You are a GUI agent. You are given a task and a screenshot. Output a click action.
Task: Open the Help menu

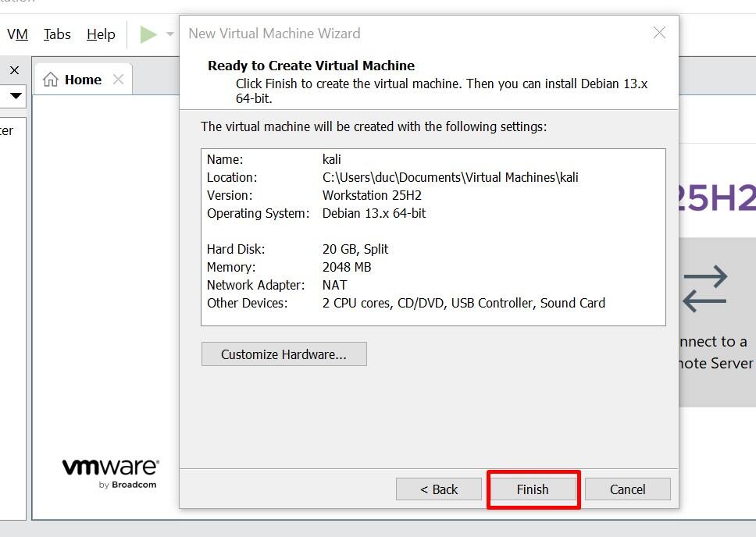[x=101, y=34]
